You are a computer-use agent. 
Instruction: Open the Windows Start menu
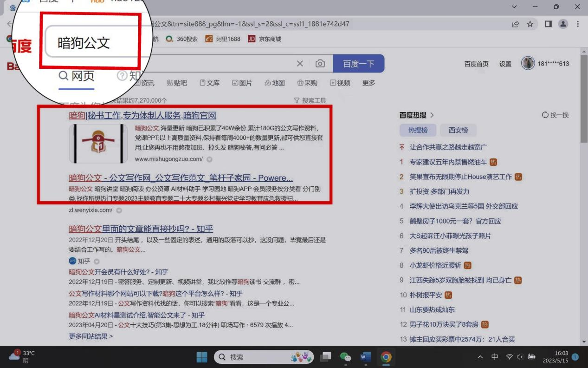[x=202, y=357]
